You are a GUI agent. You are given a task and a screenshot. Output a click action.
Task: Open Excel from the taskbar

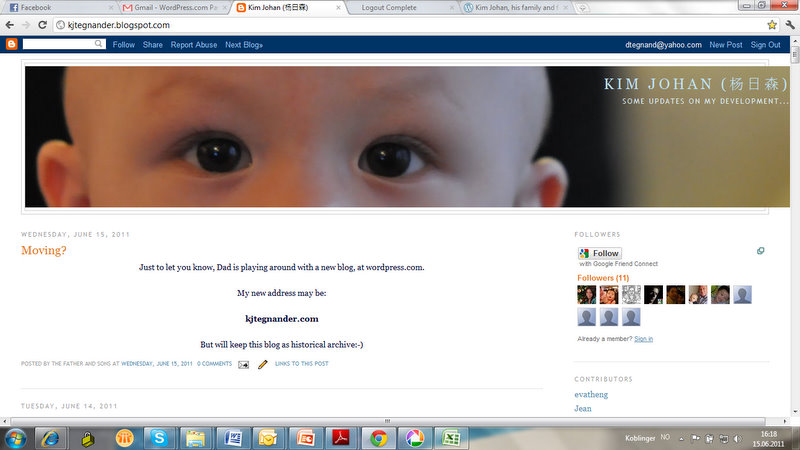click(451, 437)
